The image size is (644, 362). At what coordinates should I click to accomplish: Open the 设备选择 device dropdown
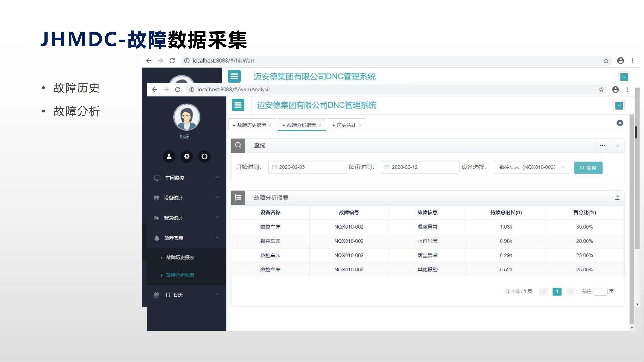click(x=532, y=167)
